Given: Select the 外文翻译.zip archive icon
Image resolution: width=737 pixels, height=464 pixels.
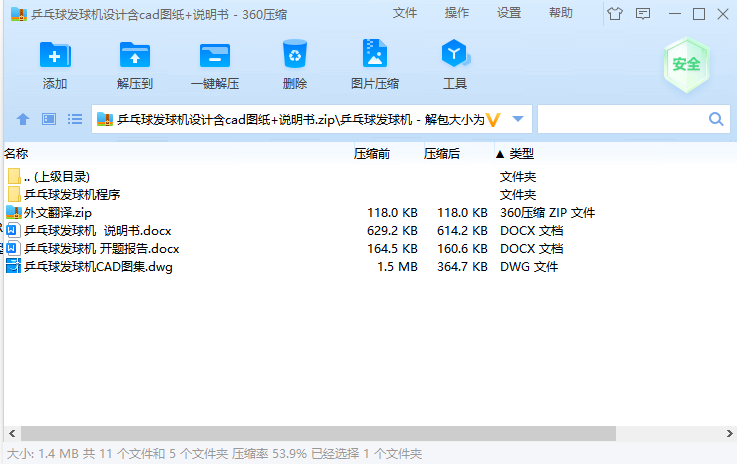Looking at the screenshot, I should 14,212.
